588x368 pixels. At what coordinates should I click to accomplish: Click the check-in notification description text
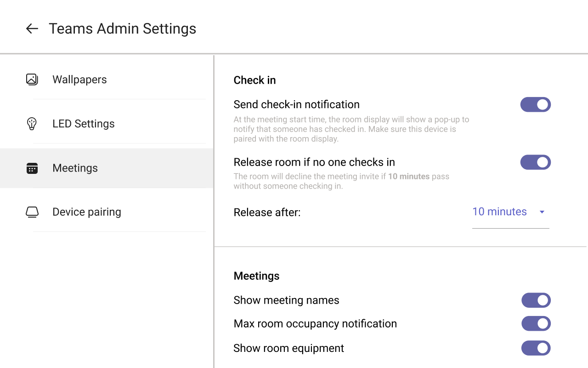(351, 129)
